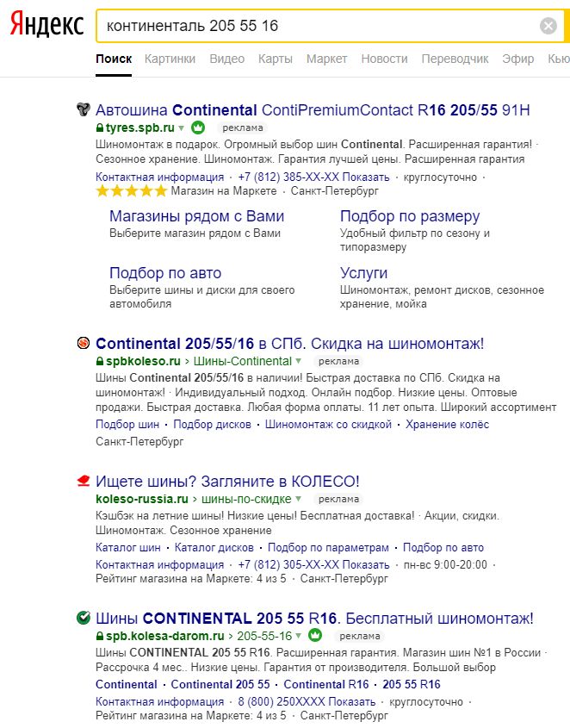Select the Маркет search tab
570x728 pixels.
pos(327,59)
